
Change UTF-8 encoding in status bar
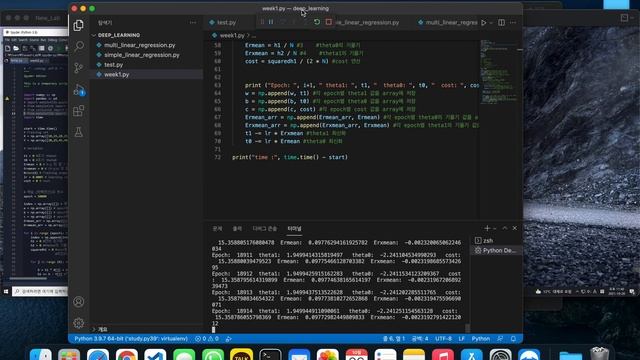click(x=443, y=339)
